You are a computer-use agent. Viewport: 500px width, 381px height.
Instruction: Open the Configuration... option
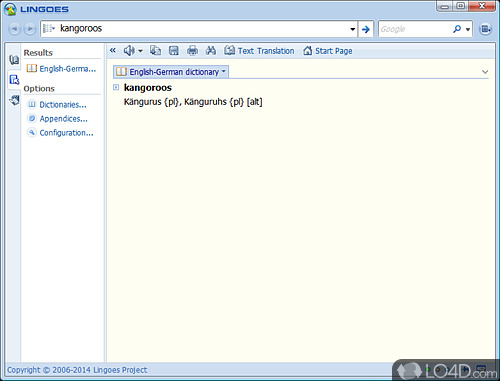(x=60, y=133)
